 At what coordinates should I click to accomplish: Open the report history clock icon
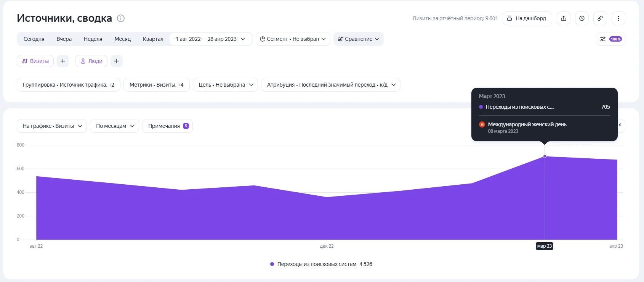click(582, 18)
